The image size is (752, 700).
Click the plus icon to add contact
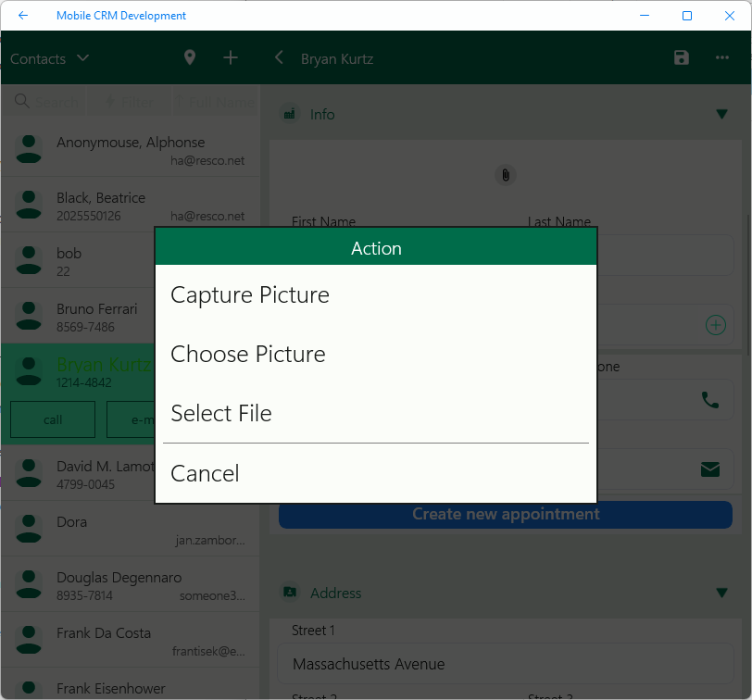click(231, 58)
